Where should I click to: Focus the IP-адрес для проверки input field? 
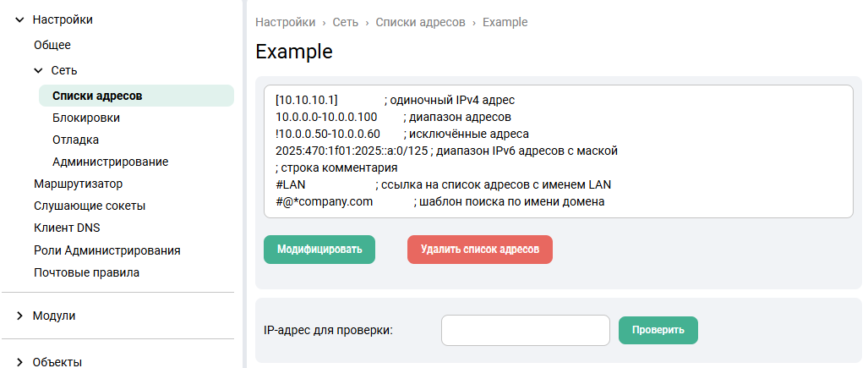click(x=525, y=330)
